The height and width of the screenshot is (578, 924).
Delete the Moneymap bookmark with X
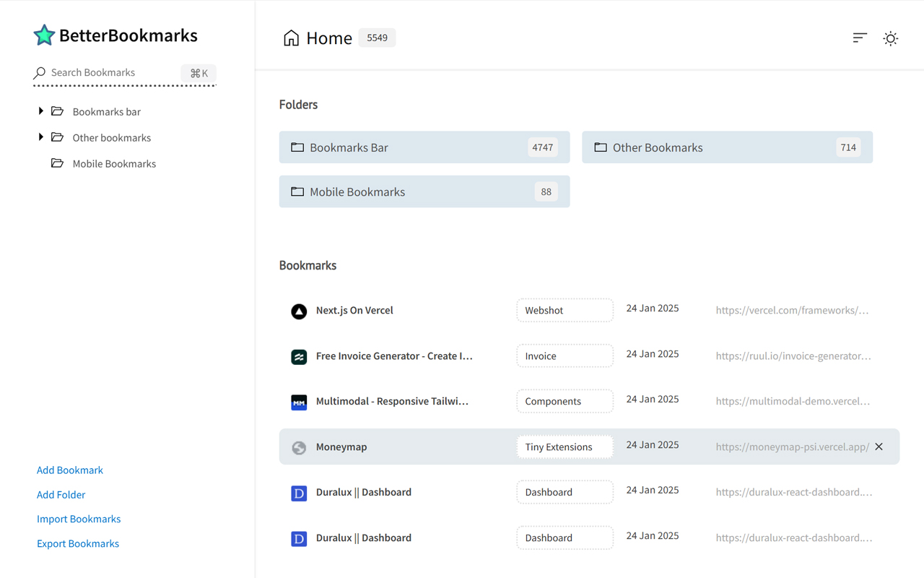pyautogui.click(x=879, y=447)
